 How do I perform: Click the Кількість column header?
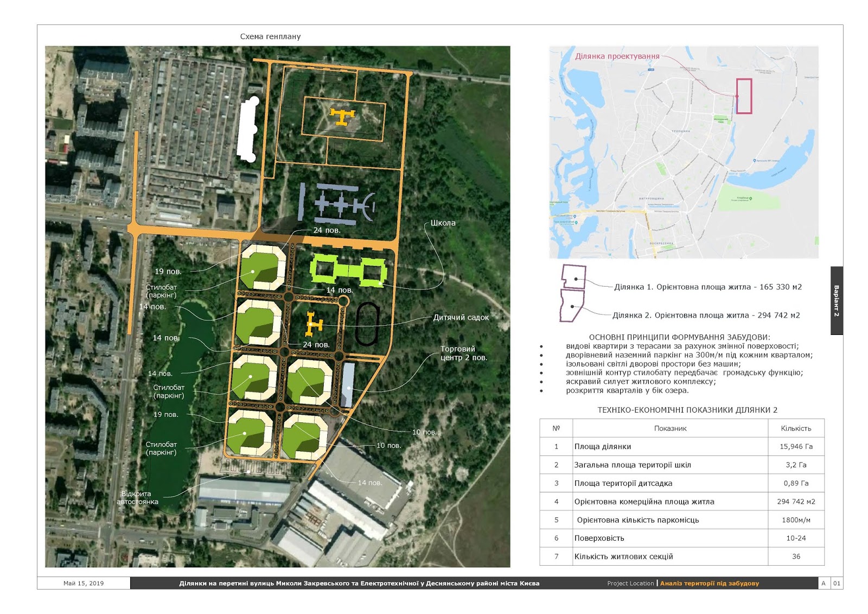[x=796, y=428]
